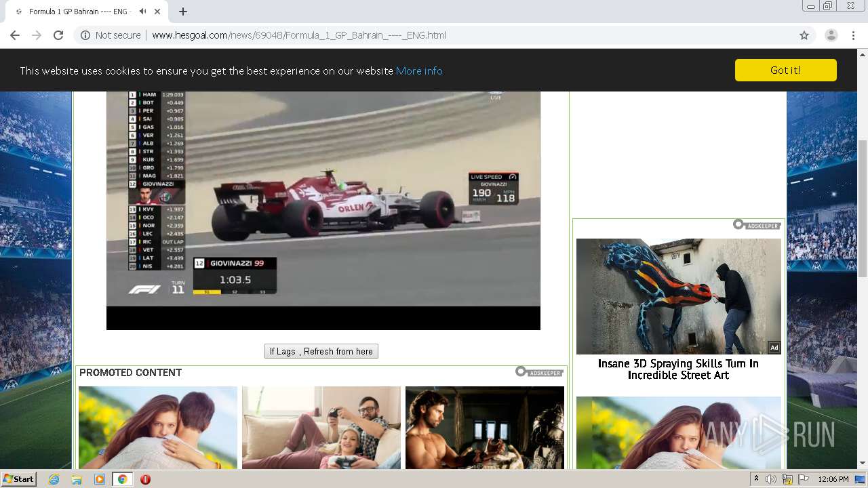868x488 pixels.
Task: Click the browser back arrow
Action: point(15,35)
